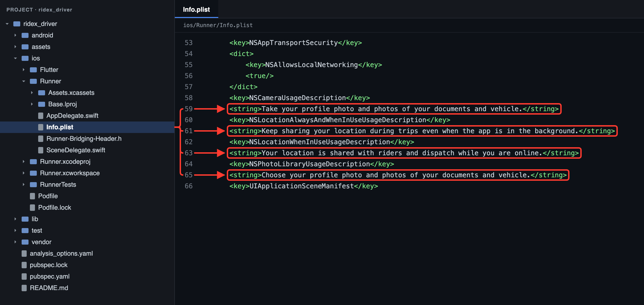Screen dimensions: 644x305
Task: Open Info.plist in the file tree
Action: click(87, 127)
